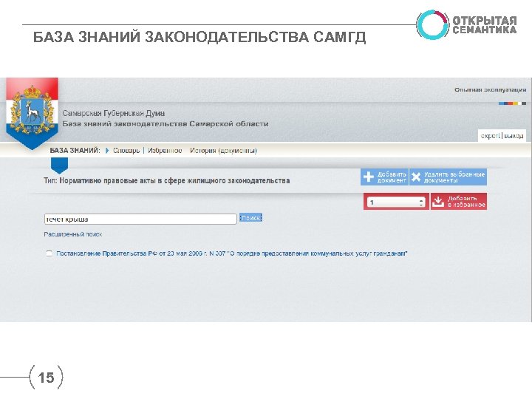Click the Поиск button

click(250, 218)
